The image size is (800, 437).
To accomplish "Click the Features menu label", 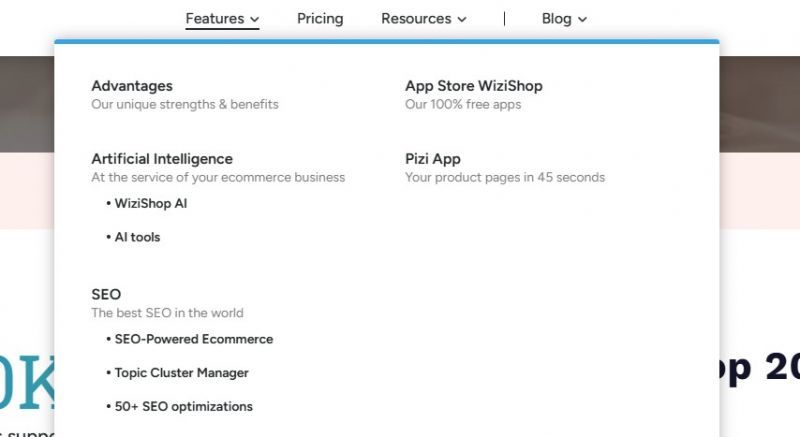I will coord(215,18).
